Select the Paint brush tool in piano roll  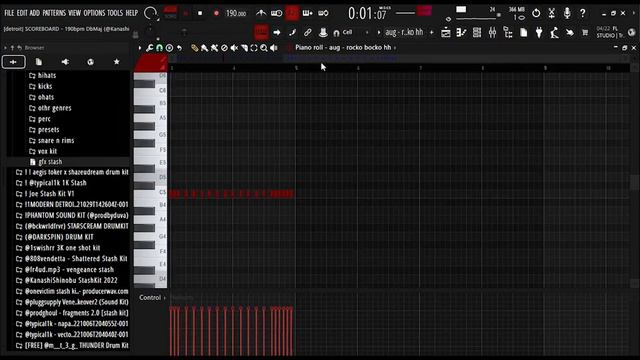[x=204, y=48]
